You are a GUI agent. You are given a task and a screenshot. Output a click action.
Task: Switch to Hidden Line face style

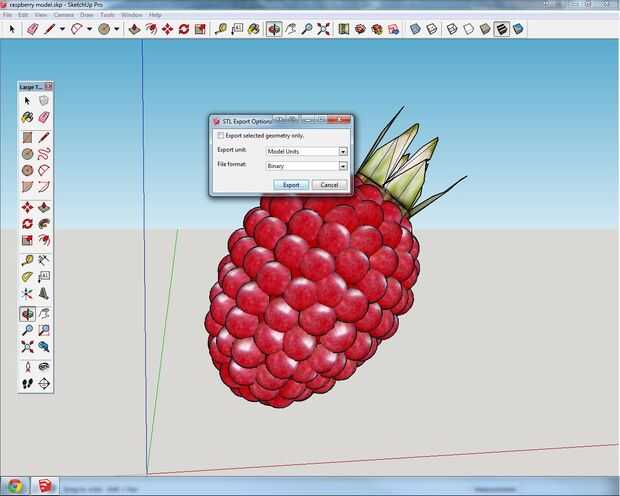tap(469, 29)
